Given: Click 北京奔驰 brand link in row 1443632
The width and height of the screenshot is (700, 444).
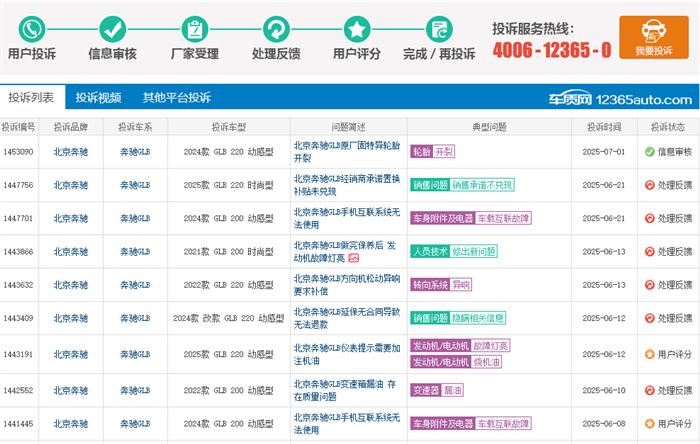Looking at the screenshot, I should (71, 285).
